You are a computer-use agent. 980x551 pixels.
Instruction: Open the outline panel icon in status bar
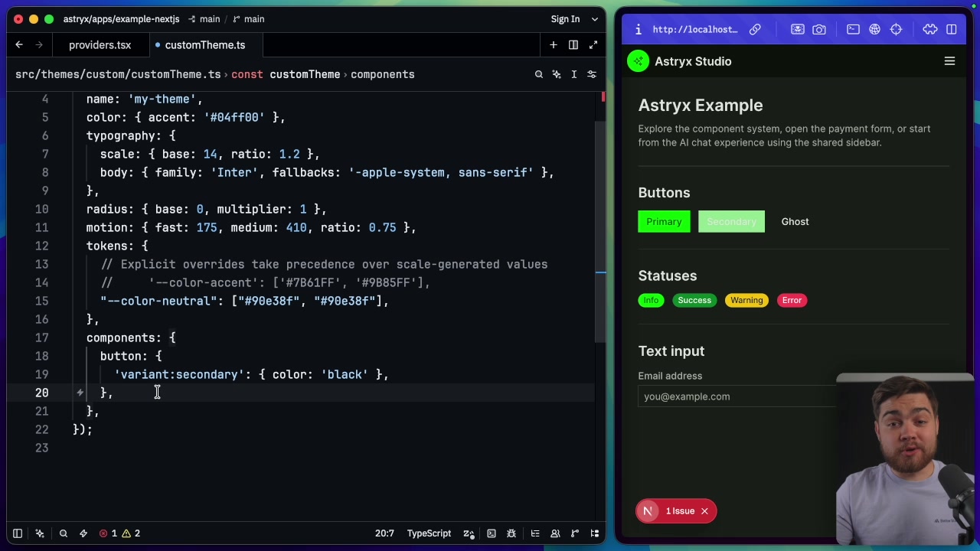(x=535, y=533)
